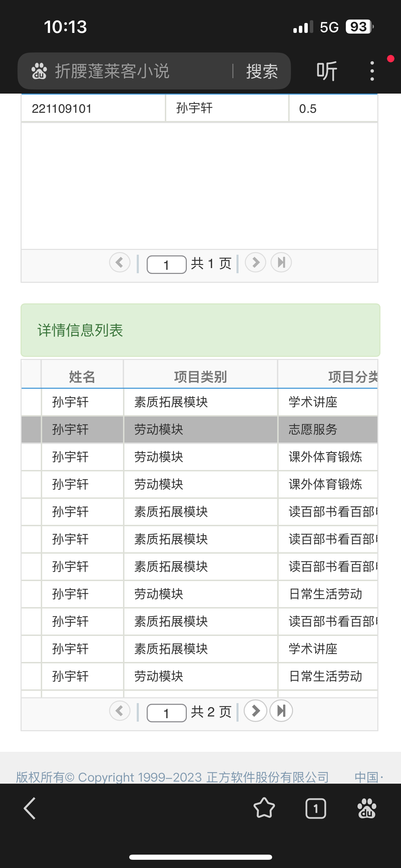401x868 pixels.
Task: Open the tab switcher showing 1
Action: [x=315, y=808]
